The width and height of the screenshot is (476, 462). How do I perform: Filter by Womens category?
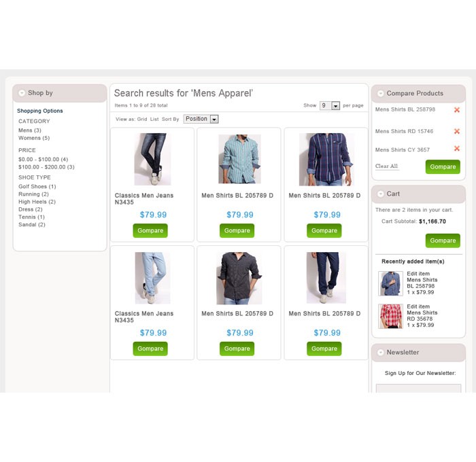pyautogui.click(x=34, y=138)
